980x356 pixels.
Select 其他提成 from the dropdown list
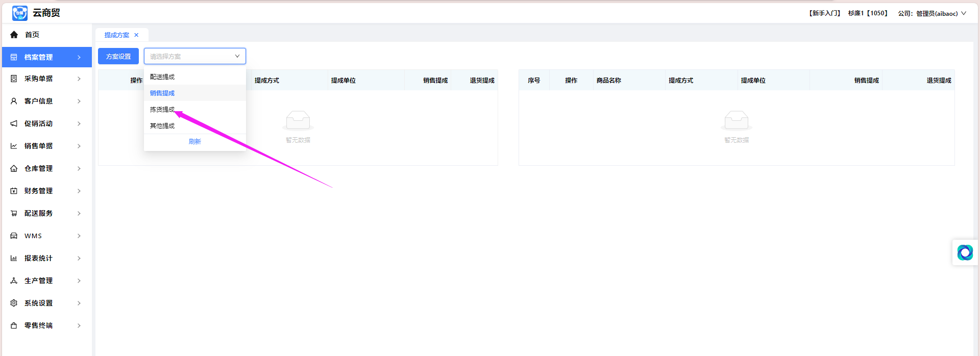coord(195,126)
